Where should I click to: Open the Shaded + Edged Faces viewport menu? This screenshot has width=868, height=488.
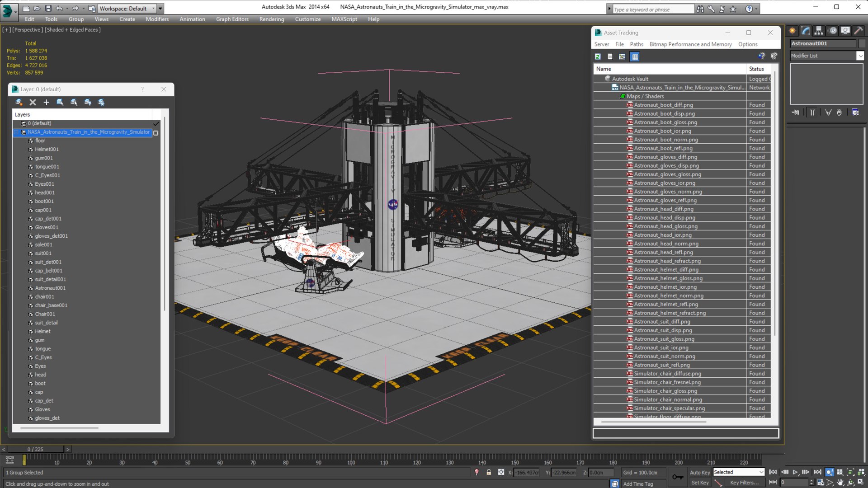pyautogui.click(x=73, y=30)
